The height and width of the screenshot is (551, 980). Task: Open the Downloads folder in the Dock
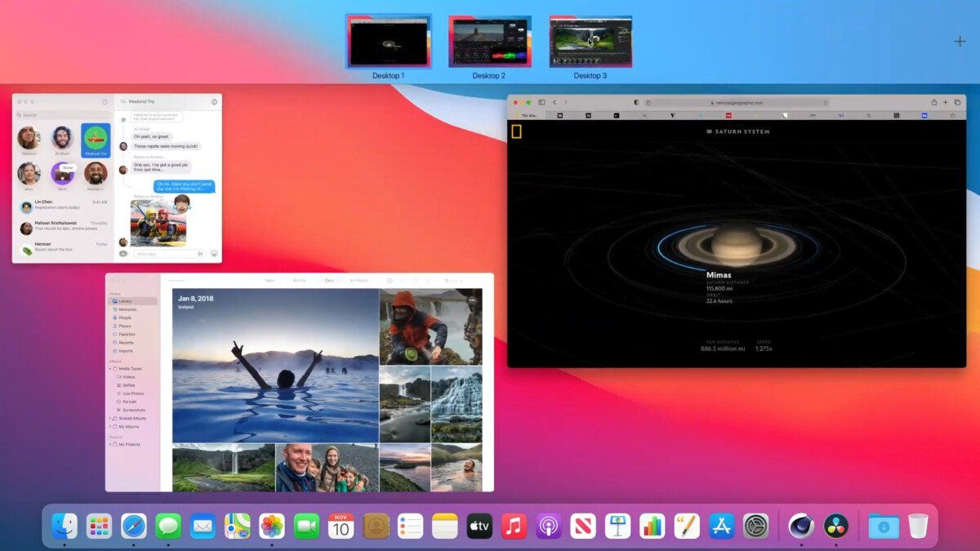click(x=884, y=526)
